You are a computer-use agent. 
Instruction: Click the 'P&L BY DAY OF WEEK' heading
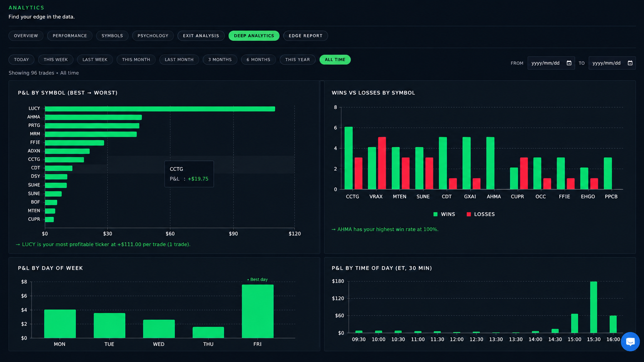pos(50,268)
